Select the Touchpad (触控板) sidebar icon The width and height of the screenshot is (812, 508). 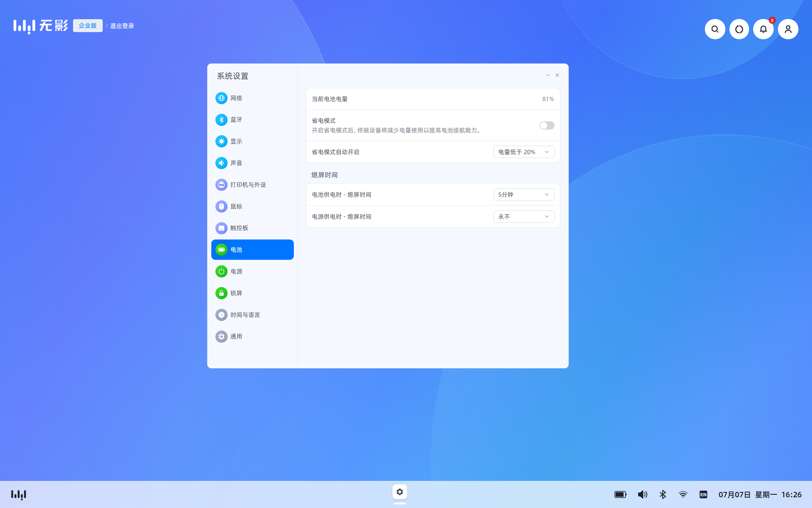tap(221, 228)
